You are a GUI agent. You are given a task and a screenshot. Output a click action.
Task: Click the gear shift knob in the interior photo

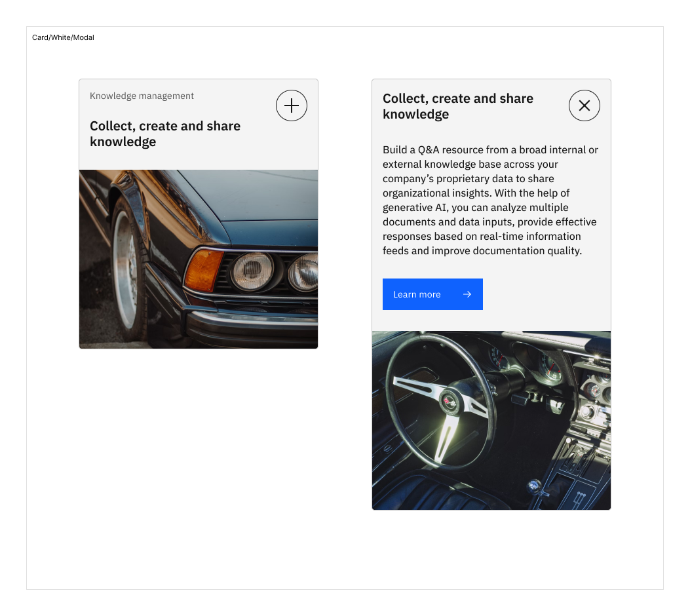tap(534, 486)
